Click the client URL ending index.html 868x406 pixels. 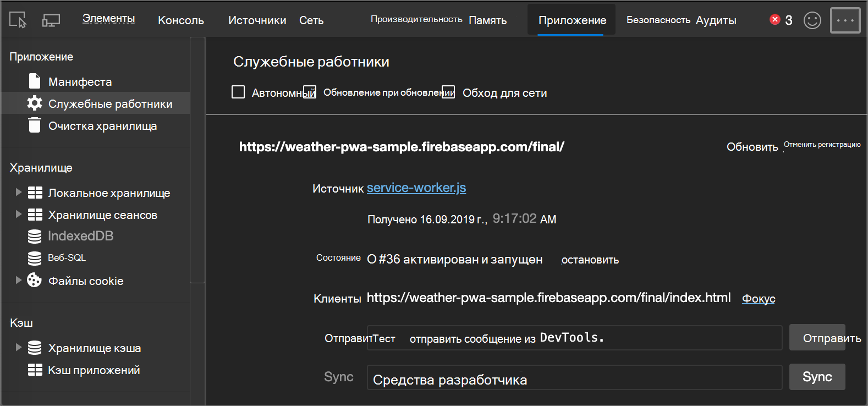tap(548, 298)
